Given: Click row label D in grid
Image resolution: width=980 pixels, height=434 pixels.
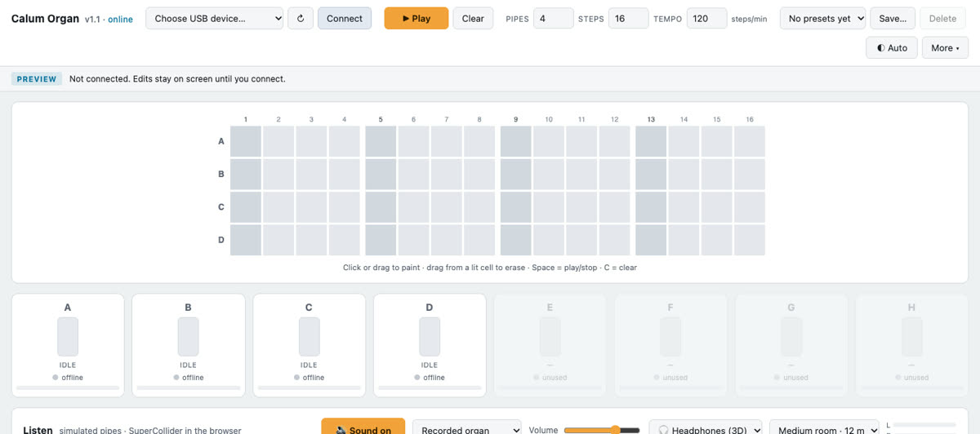Looking at the screenshot, I should (x=221, y=240).
